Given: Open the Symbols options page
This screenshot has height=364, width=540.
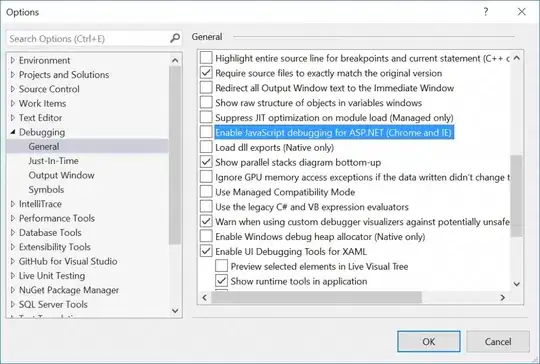Looking at the screenshot, I should 46,190.
